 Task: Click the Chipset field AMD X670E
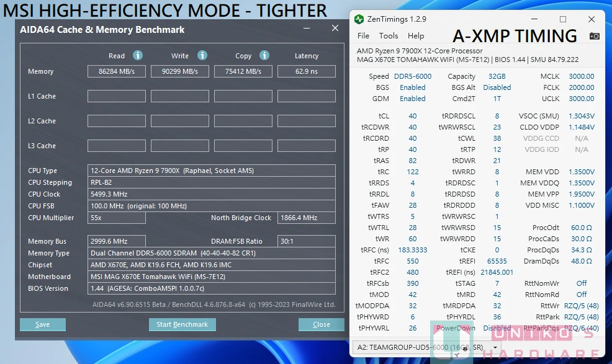click(212, 265)
